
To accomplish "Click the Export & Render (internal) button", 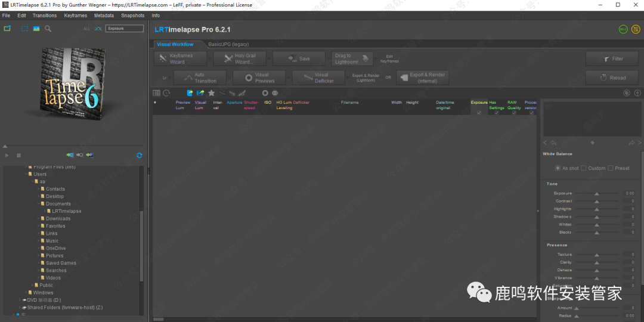I will [x=422, y=78].
